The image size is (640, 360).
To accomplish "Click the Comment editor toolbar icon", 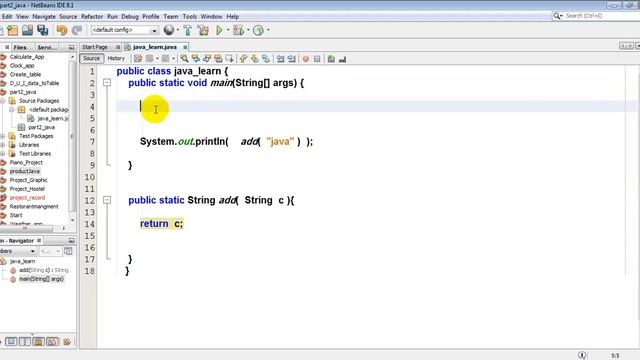I will click(331, 59).
